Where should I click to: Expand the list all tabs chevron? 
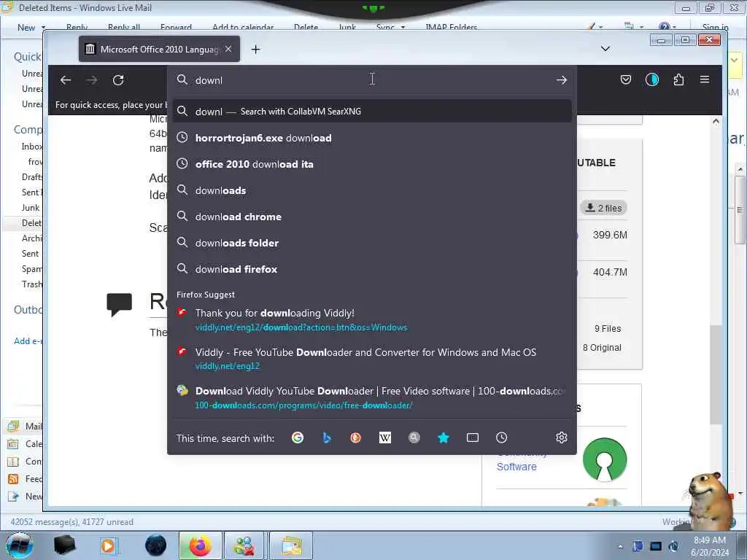(x=605, y=49)
